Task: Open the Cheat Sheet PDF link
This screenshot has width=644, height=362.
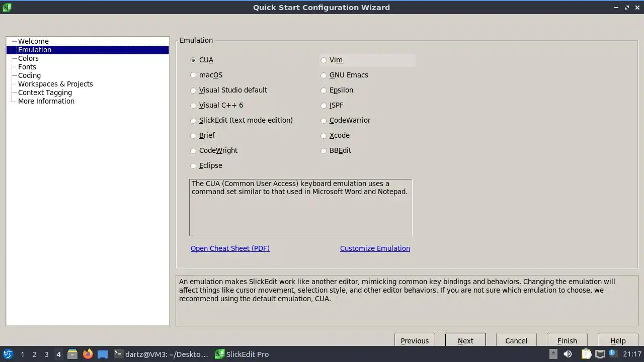Action: tap(230, 248)
